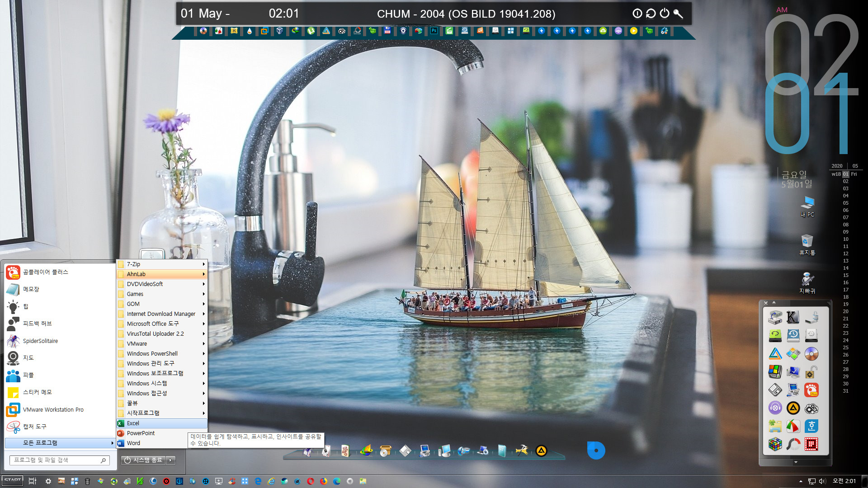Expand the Games folder
The height and width of the screenshot is (488, 868).
tap(162, 294)
